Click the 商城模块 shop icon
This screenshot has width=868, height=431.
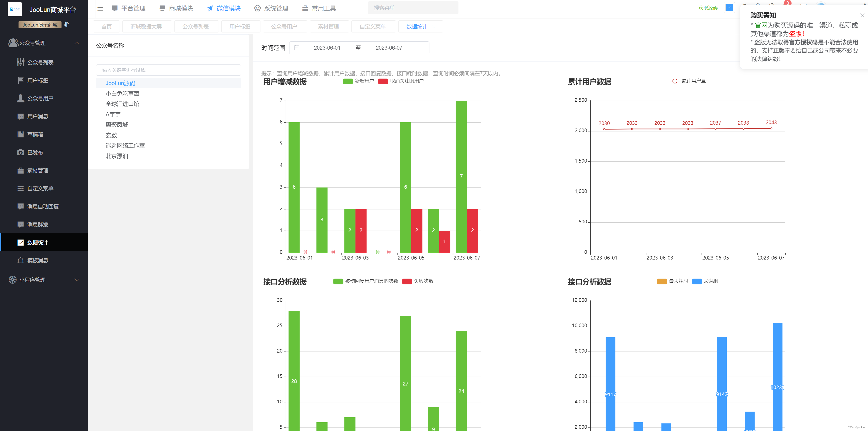(162, 8)
